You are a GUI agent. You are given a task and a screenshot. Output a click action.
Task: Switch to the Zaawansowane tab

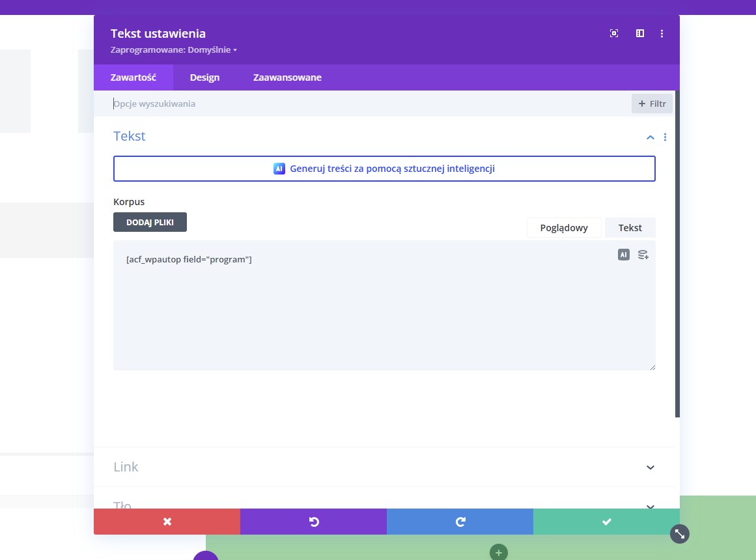click(287, 77)
